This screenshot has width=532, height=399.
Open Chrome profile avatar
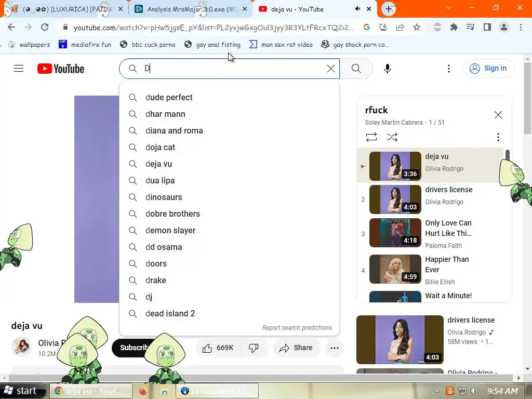tap(504, 27)
